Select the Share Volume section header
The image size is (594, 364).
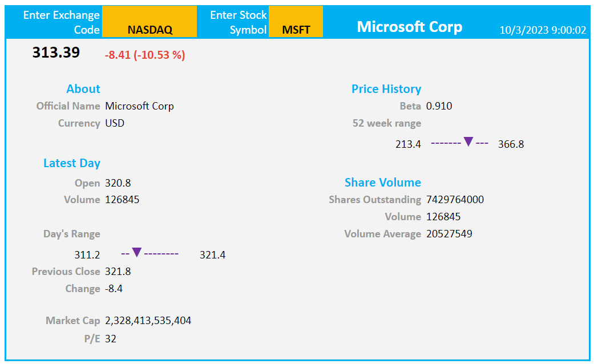click(x=383, y=182)
